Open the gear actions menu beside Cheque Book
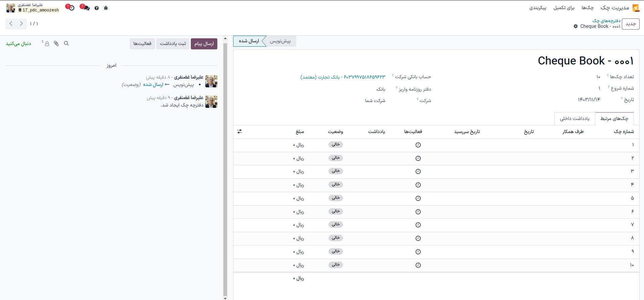This screenshot has width=644, height=300. point(575,26)
